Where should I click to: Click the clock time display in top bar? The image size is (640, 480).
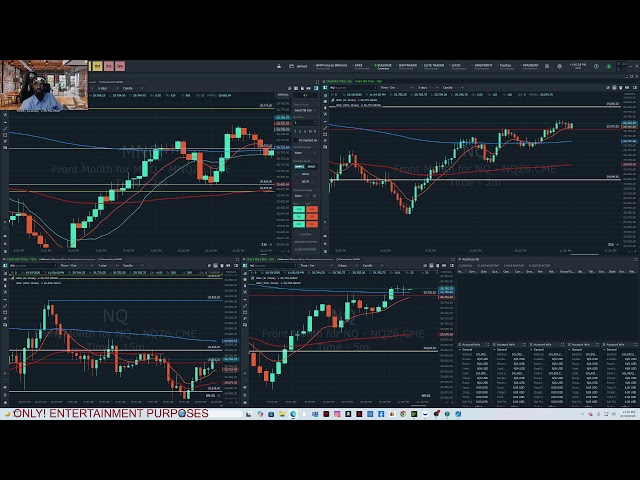coord(578,66)
